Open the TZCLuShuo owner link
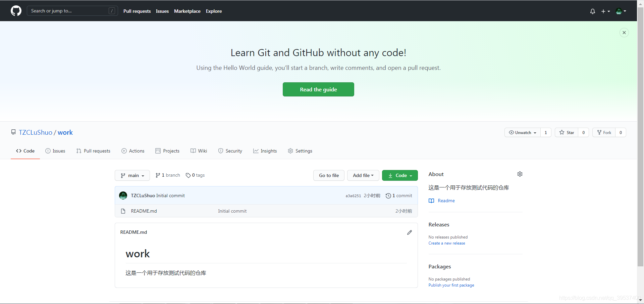 tap(36, 132)
